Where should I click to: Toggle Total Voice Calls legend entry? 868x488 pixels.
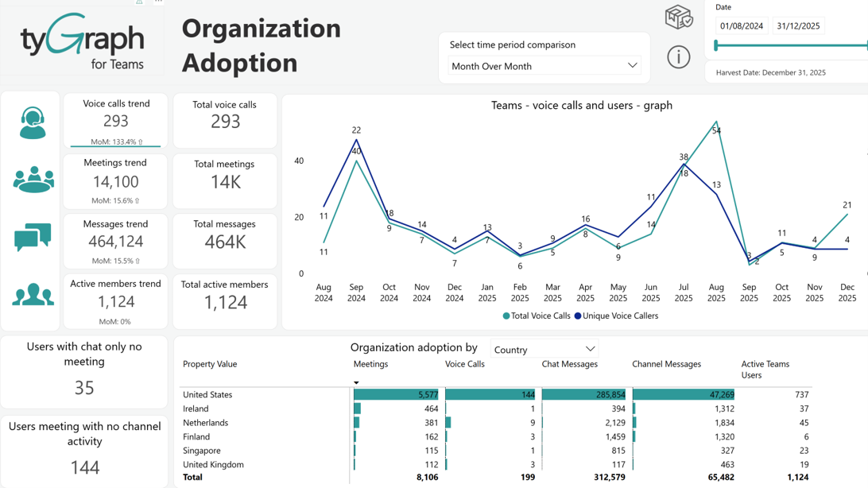point(537,316)
